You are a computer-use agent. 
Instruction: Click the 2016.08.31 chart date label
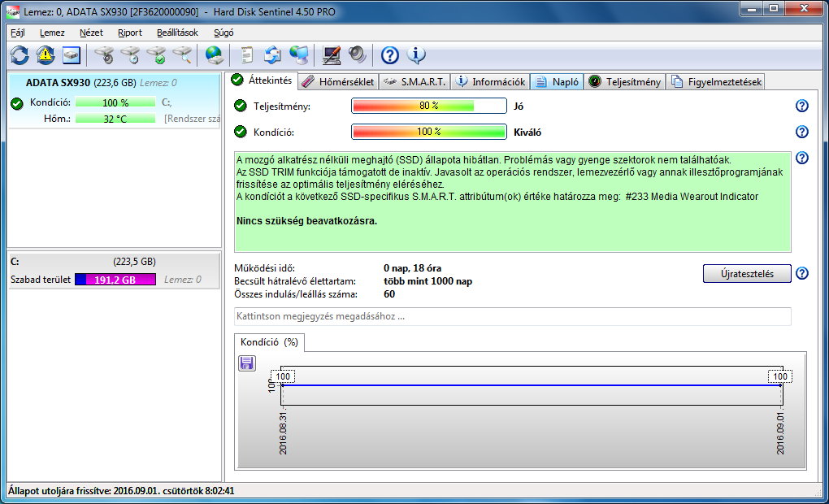(x=283, y=433)
